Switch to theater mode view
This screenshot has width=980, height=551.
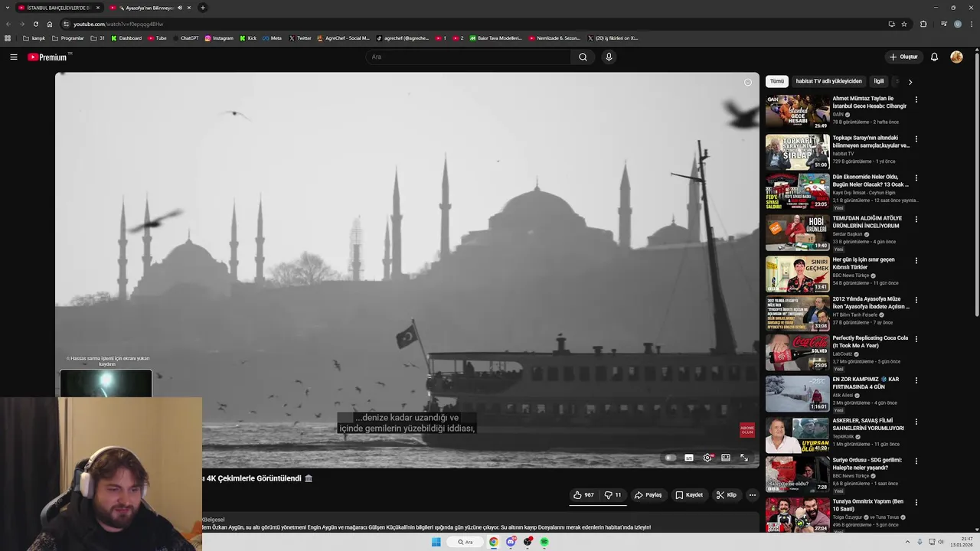pyautogui.click(x=726, y=458)
